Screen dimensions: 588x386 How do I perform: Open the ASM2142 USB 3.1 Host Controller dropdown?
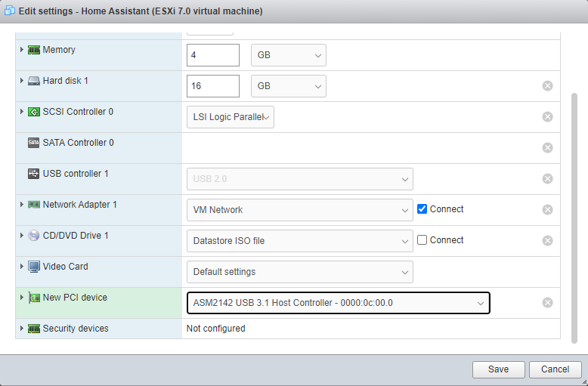[339, 303]
